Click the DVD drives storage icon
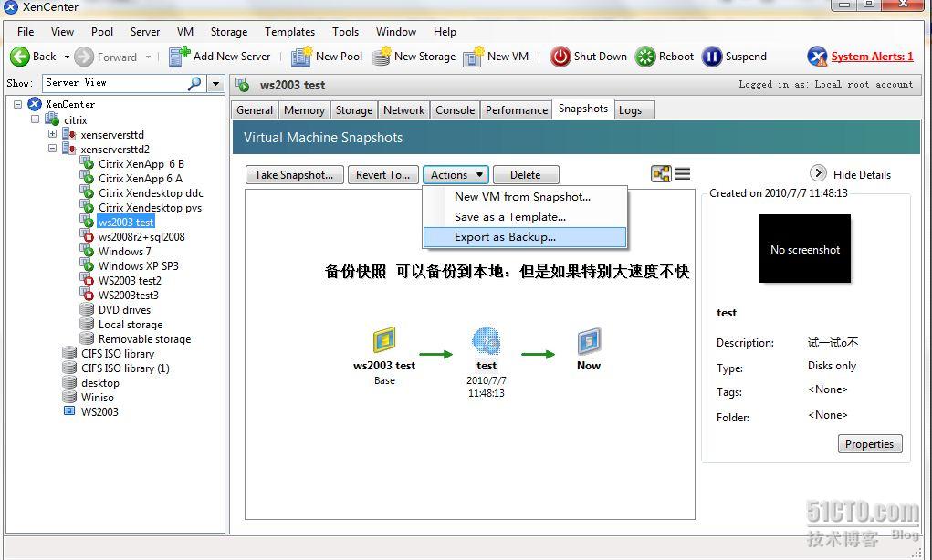The width and height of the screenshot is (932, 560). [87, 309]
